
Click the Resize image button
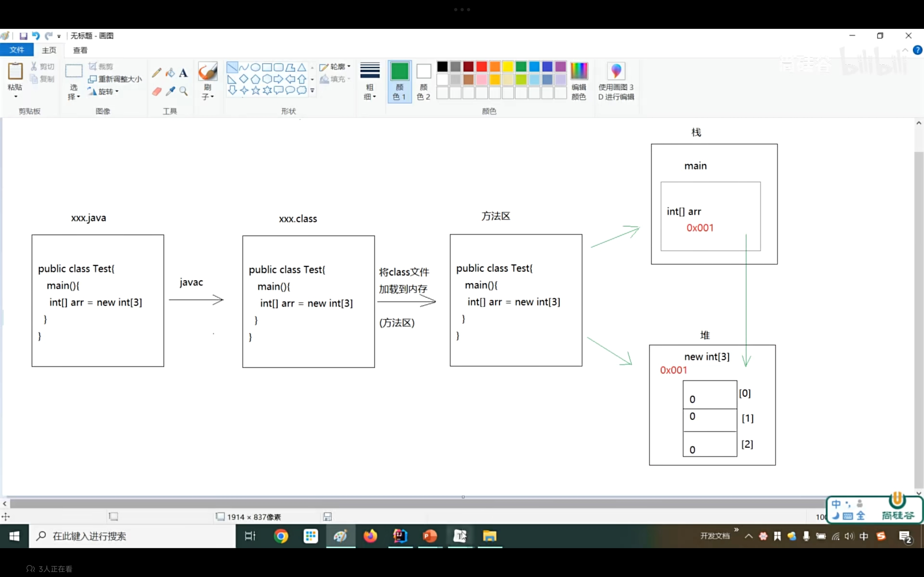tap(115, 79)
